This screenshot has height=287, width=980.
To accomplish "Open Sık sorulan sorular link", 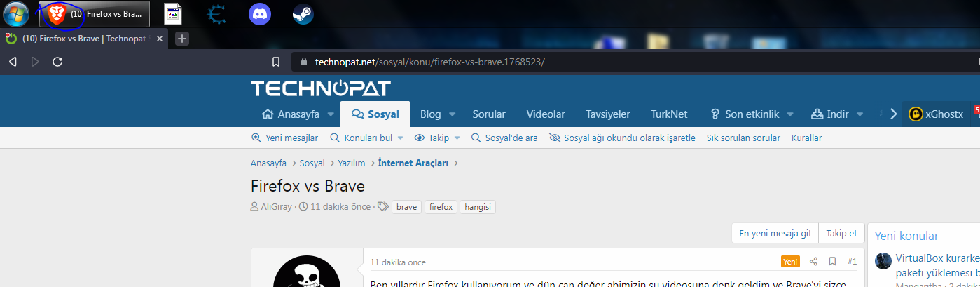I will (743, 138).
